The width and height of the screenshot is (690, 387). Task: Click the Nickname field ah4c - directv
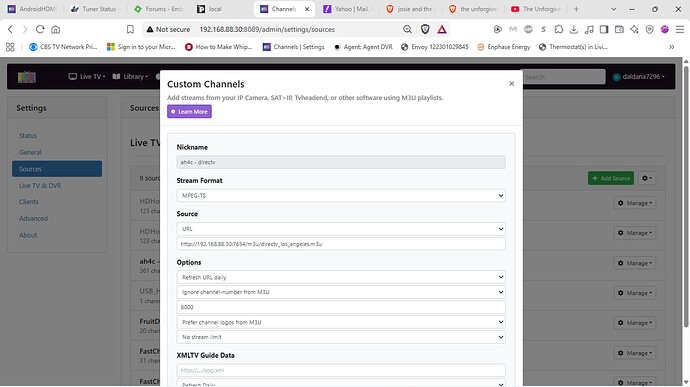pyautogui.click(x=341, y=162)
